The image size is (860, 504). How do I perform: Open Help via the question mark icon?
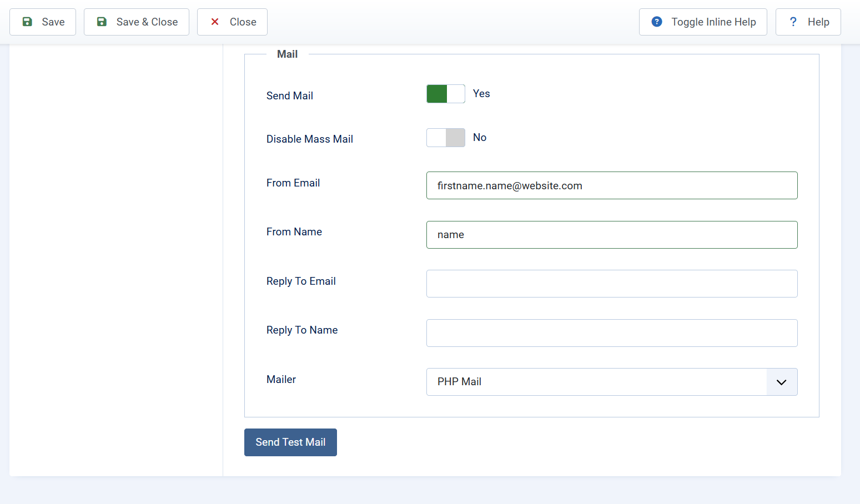click(x=793, y=22)
